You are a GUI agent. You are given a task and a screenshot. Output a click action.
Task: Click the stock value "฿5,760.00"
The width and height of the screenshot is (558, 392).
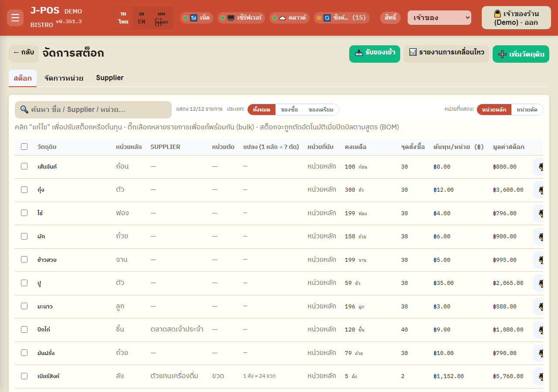pos(507,376)
